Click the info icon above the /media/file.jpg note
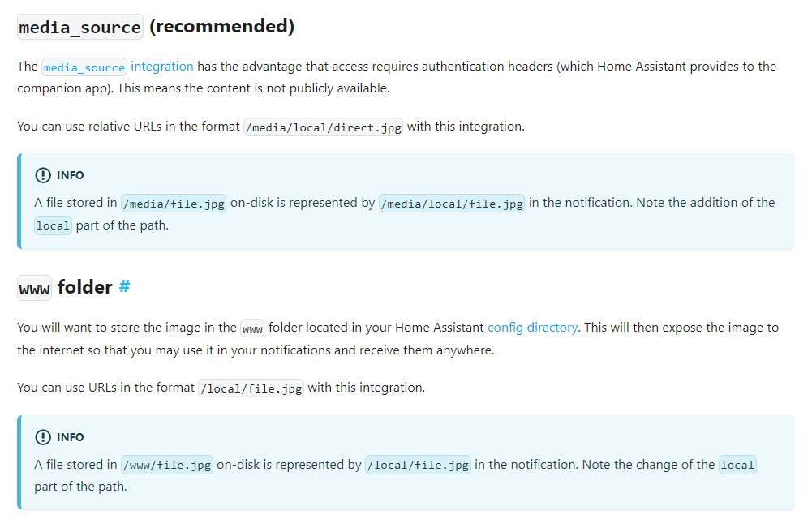The image size is (812, 528). point(43,175)
